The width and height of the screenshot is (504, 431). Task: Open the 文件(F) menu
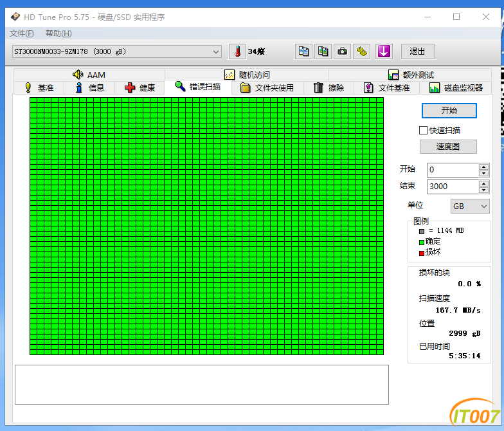(22, 33)
